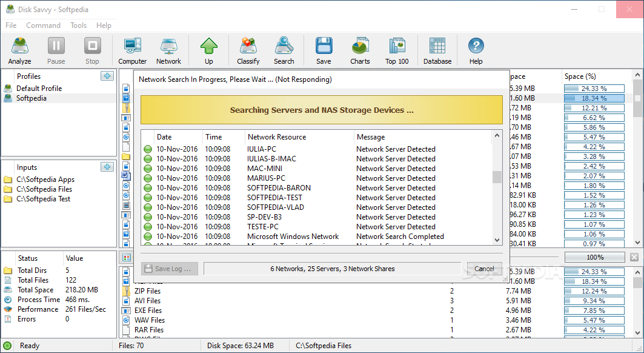The height and width of the screenshot is (353, 644).
Task: Click the Errors status icon
Action: pos(8,319)
